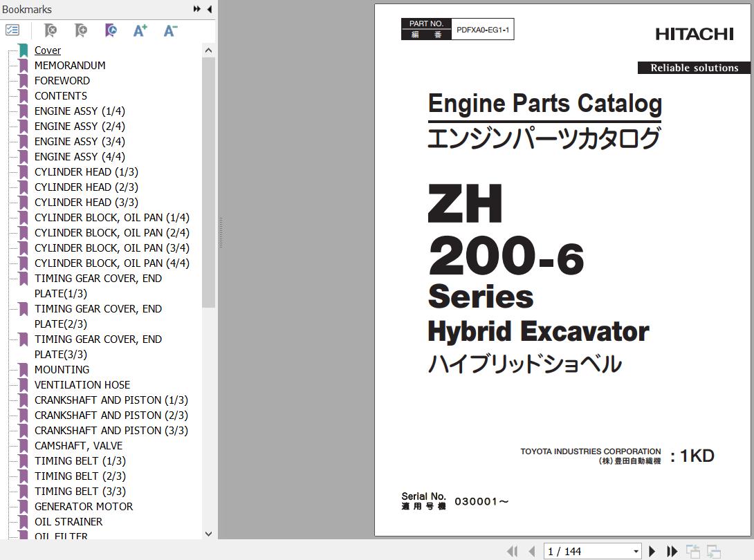Click the Hybrid Excavator title text
This screenshot has height=560, width=754.
[x=539, y=332]
